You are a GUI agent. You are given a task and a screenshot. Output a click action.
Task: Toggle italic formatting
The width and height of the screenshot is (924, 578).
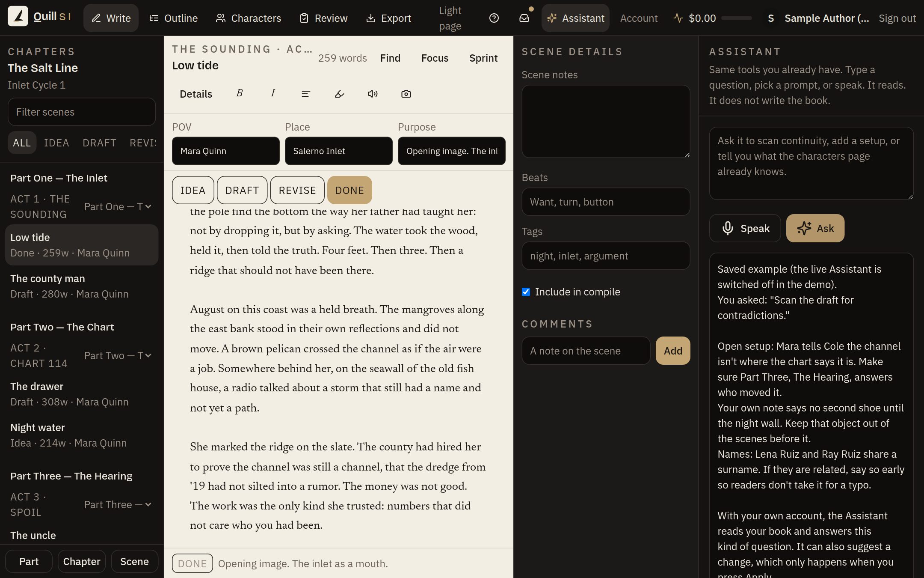(273, 93)
